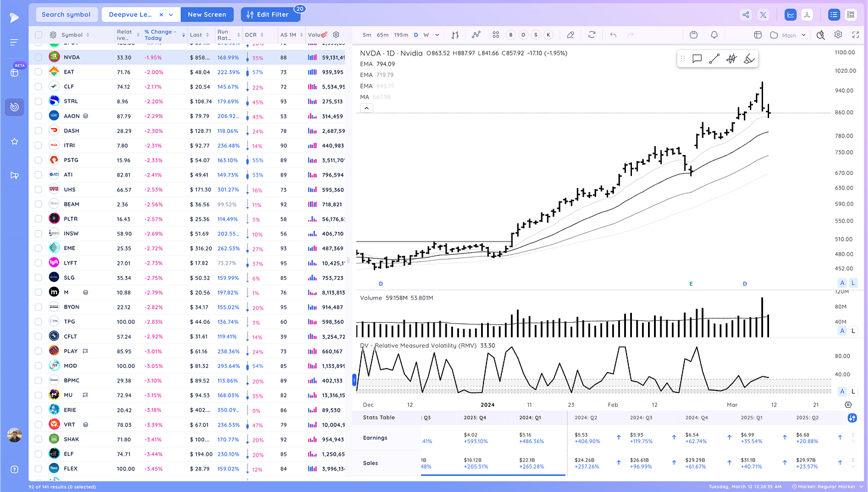This screenshot has width=868, height=492.
Task: Expand the timeframe dropdown chevron after W
Action: point(436,35)
